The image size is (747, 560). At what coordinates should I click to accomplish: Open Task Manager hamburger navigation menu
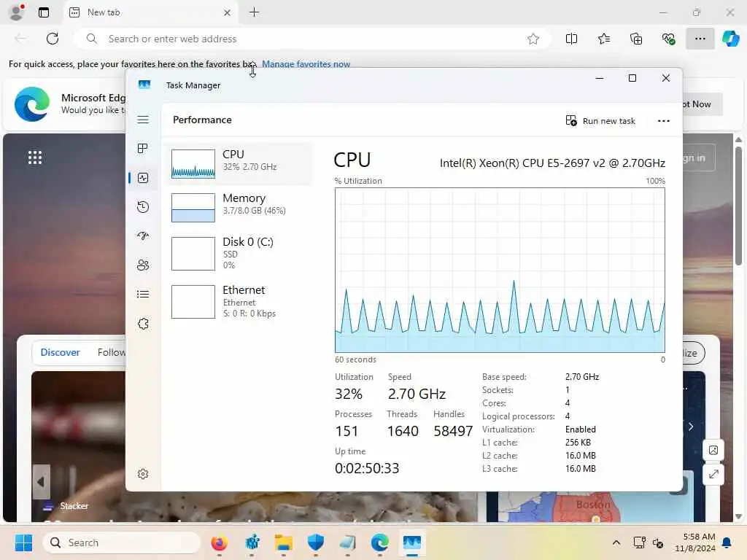click(x=143, y=120)
